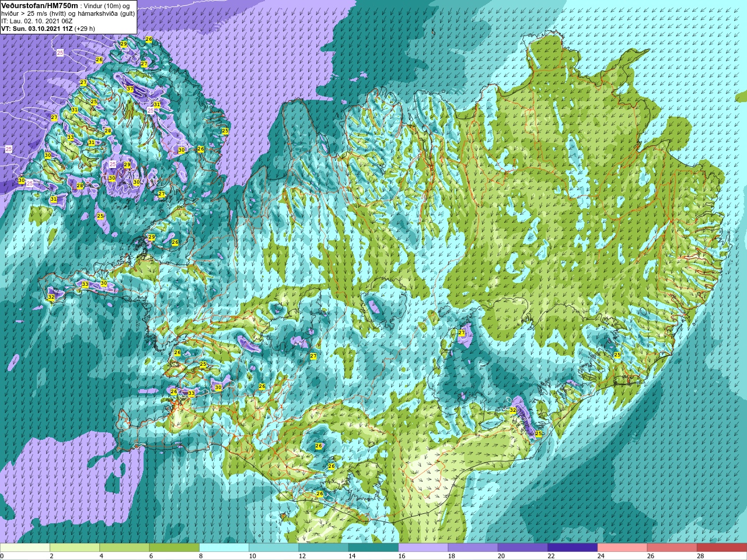This screenshot has height=560, width=747.
Task: Click the 12–14 m/s teal legend swatch
Action: pyautogui.click(x=323, y=548)
